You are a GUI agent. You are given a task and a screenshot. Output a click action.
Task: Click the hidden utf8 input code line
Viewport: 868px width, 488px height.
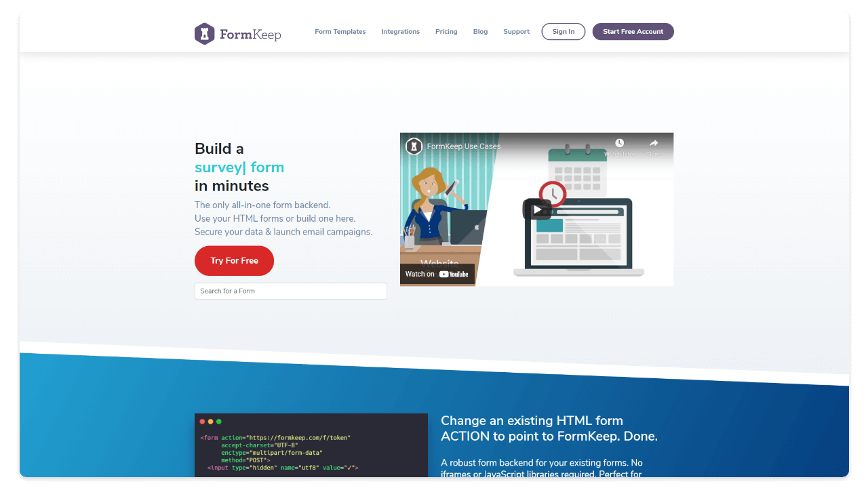(x=283, y=468)
